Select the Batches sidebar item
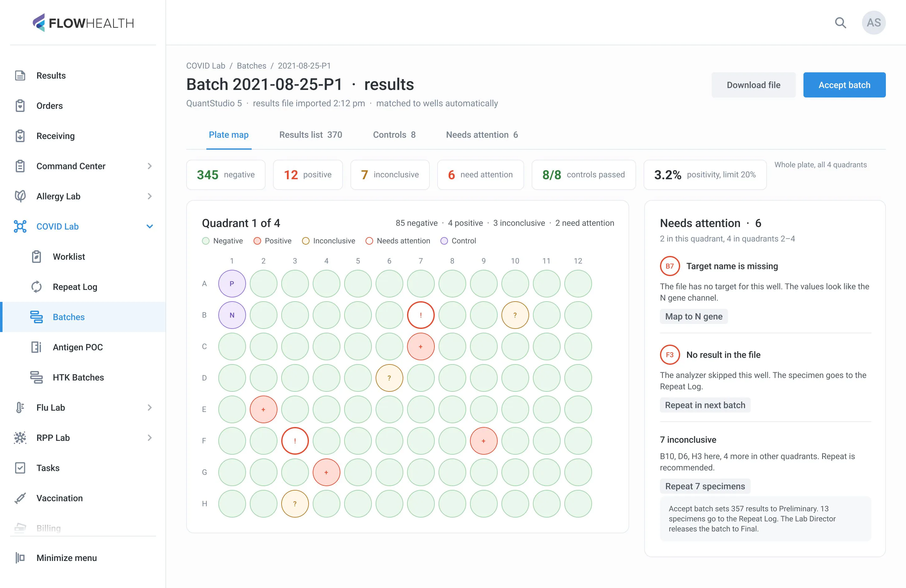The height and width of the screenshot is (588, 906). tap(83, 317)
